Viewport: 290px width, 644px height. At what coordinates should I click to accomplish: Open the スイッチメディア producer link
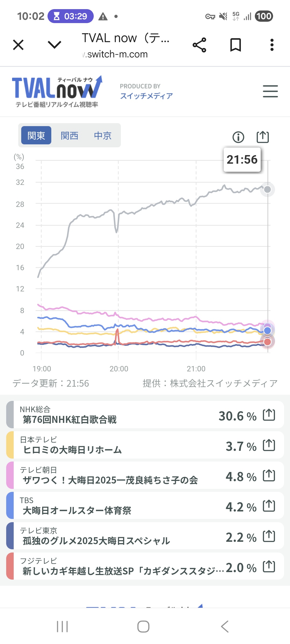(146, 96)
